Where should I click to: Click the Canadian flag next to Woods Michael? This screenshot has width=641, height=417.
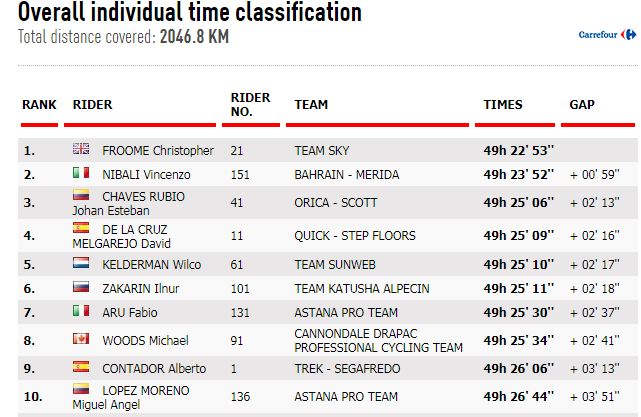coord(81,339)
